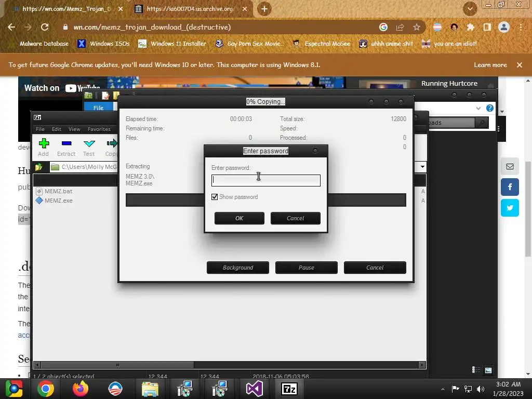Click Watch on YouTube link
Screen dimensions: 532x399
point(62,88)
